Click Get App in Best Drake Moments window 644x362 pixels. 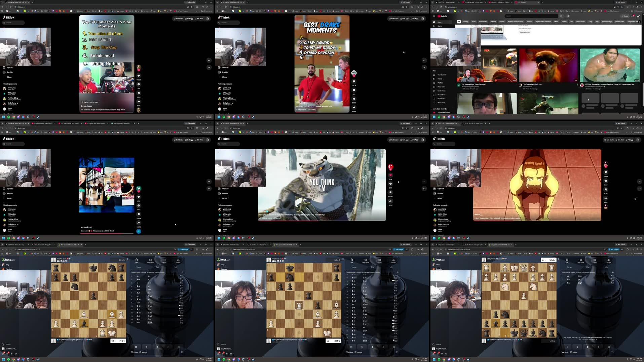coord(405,19)
